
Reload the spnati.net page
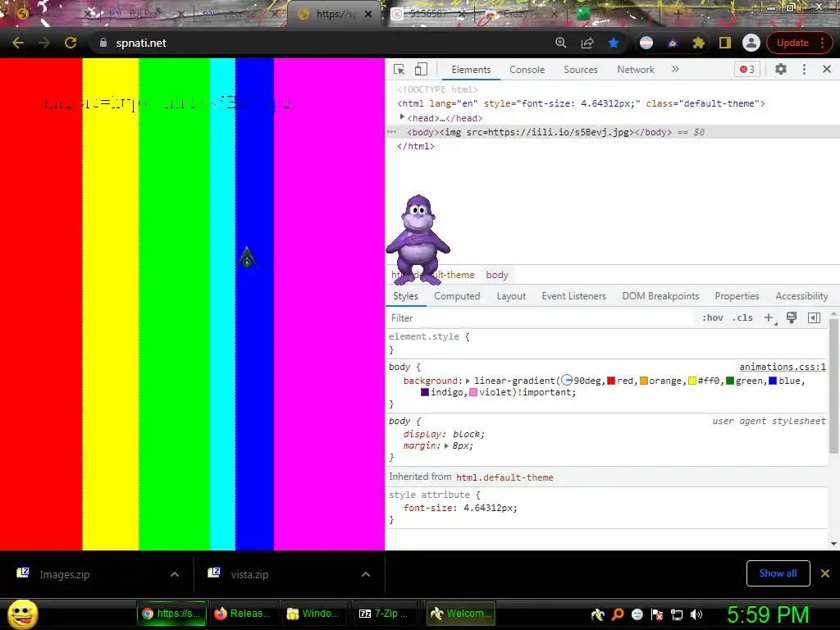pyautogui.click(x=71, y=43)
